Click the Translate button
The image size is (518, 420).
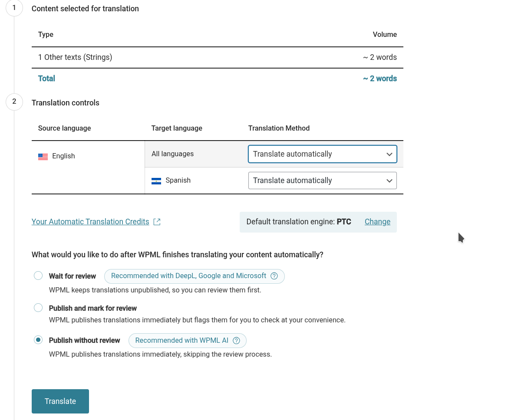point(60,401)
